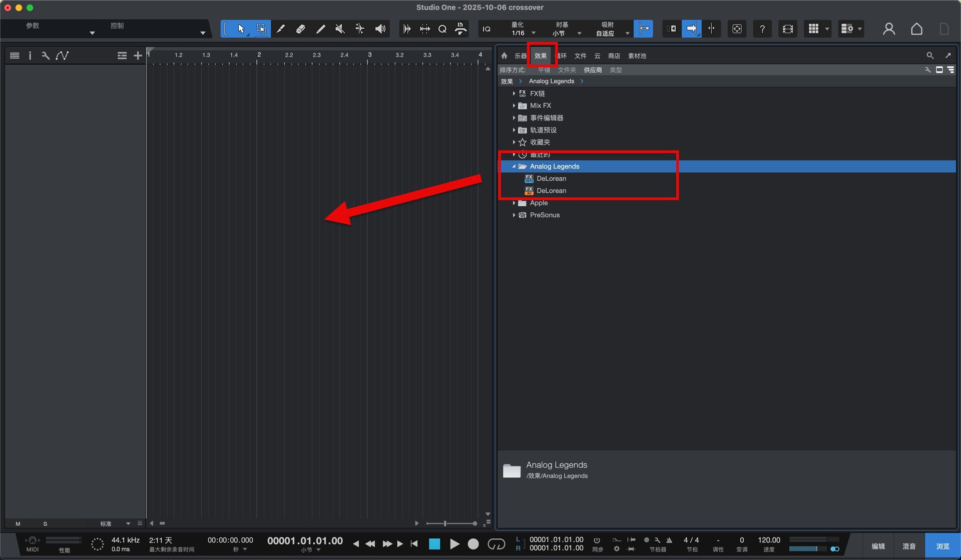Click the Record button in transport
Viewport: 961px width, 560px height.
click(473, 544)
